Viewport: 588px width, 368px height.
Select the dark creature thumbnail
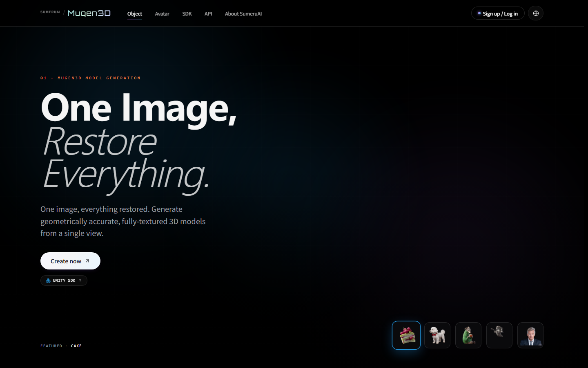tap(499, 335)
